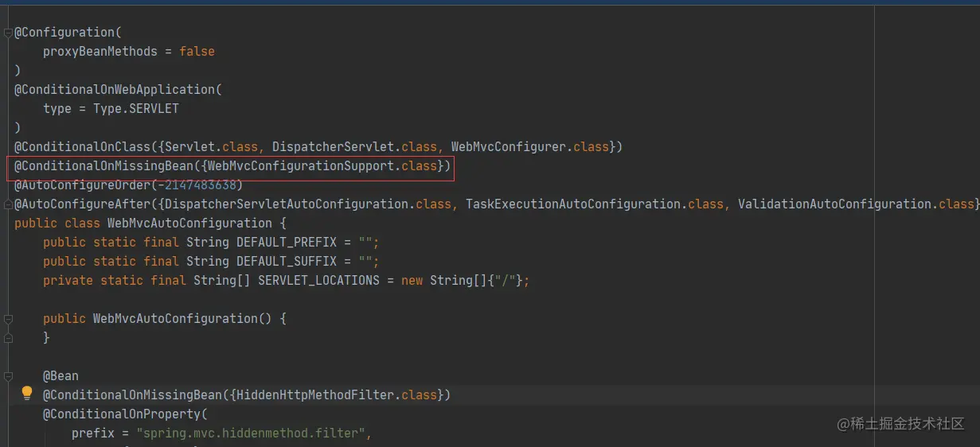Click the @Configuration annotation text
The image size is (980, 447).
point(64,33)
